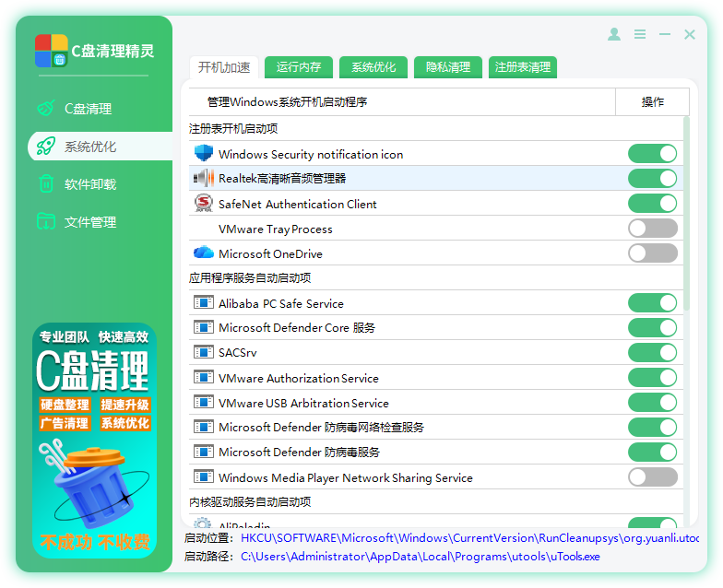Click the uTools.exe startup path link

click(420, 557)
